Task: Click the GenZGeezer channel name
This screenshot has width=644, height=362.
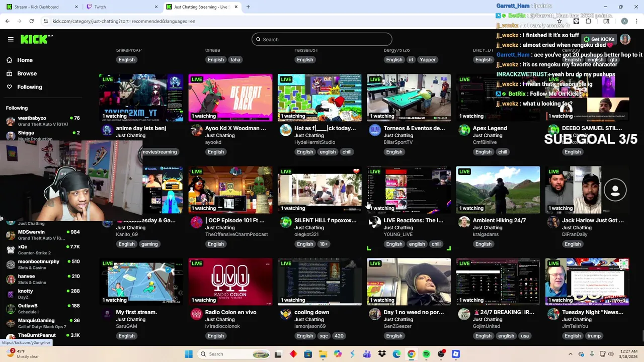Action: (398, 326)
